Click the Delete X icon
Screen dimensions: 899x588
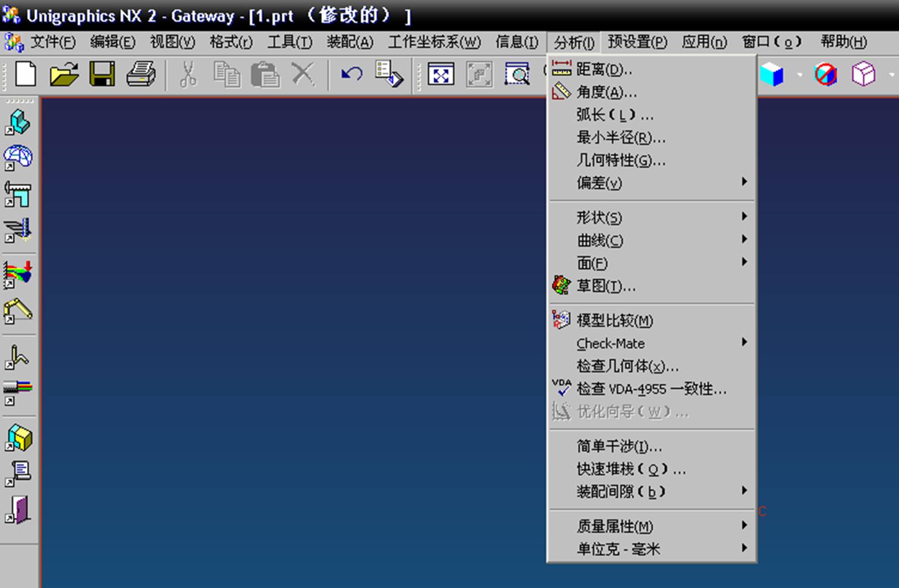click(303, 75)
